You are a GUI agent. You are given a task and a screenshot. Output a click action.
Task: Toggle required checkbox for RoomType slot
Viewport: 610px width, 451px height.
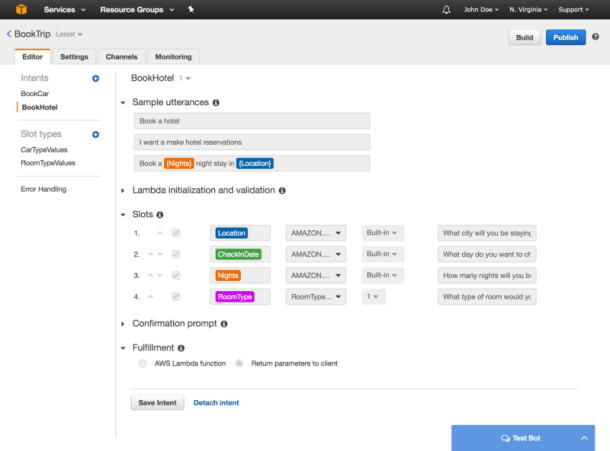(176, 297)
